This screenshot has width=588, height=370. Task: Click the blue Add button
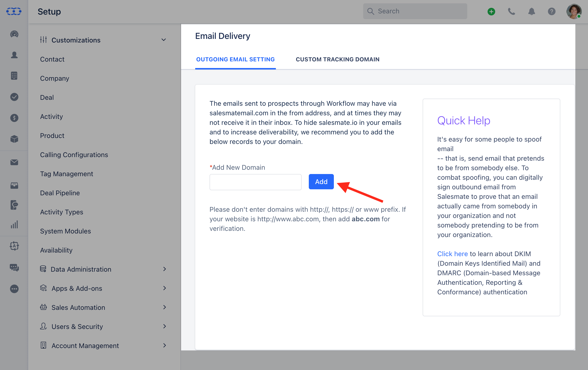321,181
